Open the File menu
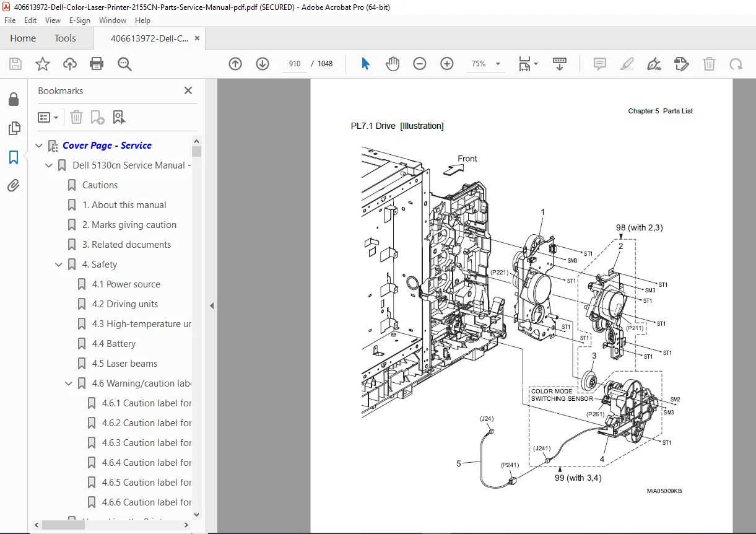The height and width of the screenshot is (534, 756). [10, 20]
